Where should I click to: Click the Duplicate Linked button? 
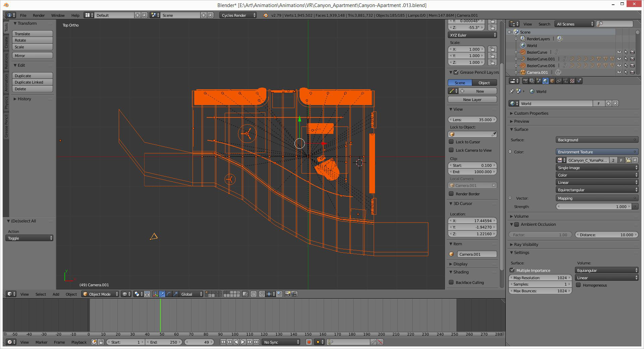(x=33, y=82)
